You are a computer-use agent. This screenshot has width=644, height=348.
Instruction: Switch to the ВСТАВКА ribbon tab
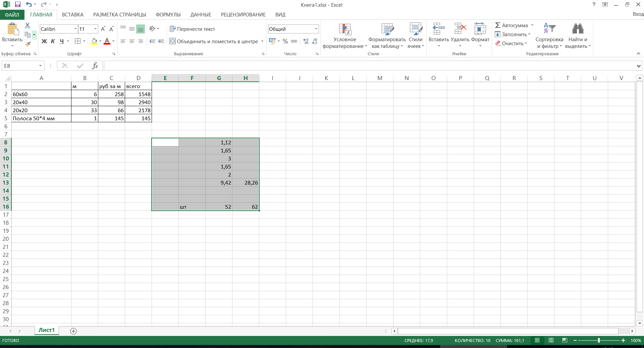pos(72,15)
